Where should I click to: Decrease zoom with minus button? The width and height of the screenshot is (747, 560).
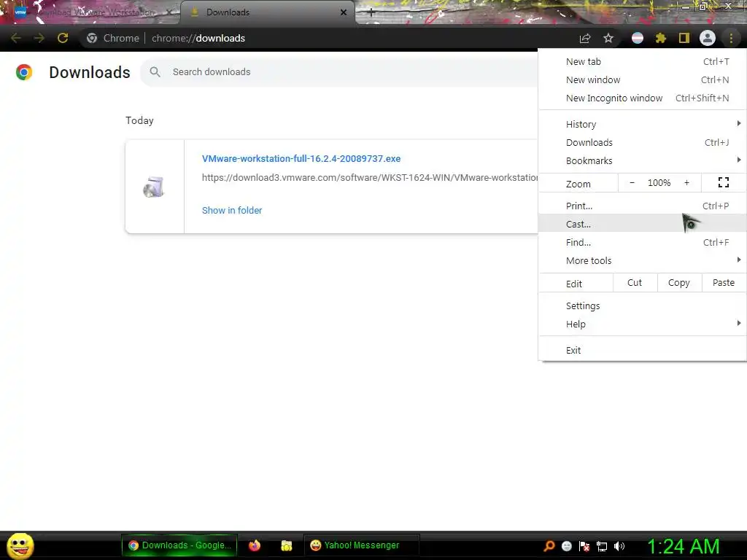point(632,182)
